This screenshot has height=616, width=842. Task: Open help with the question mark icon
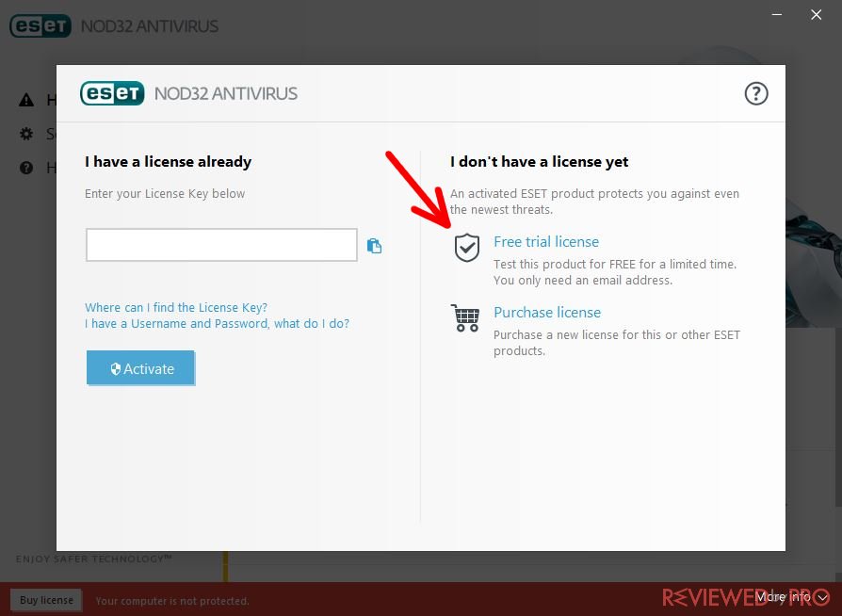[756, 94]
